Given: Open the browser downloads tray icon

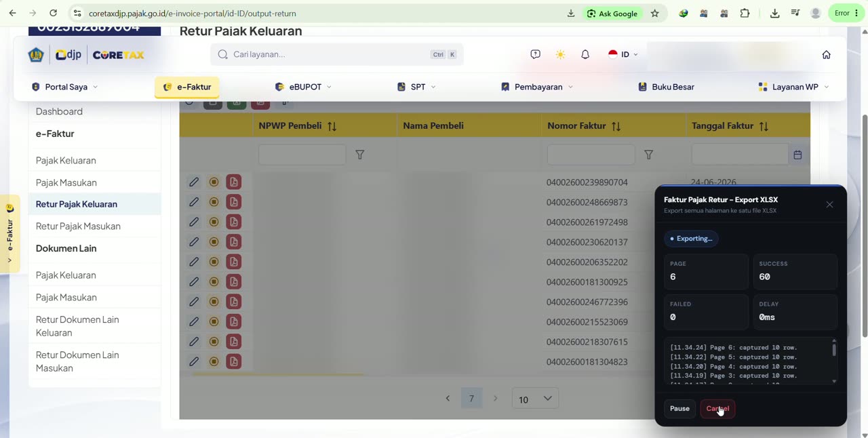Looking at the screenshot, I should (774, 13).
